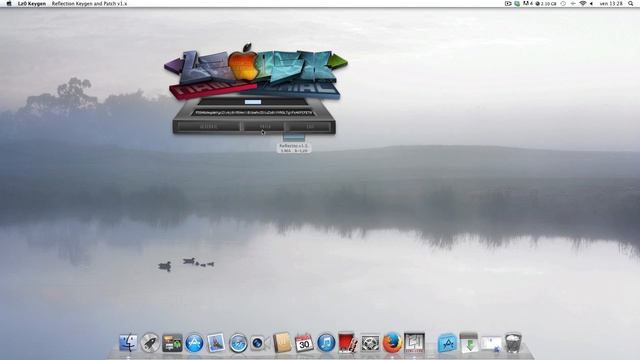Click the menu bar clock showing ven 13:28
Screen dimensions: 640x360
611,3
